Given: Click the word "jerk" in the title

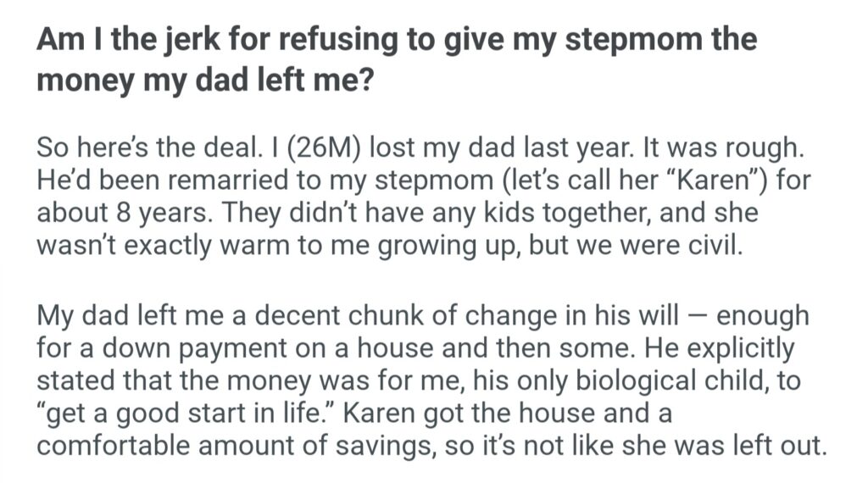Looking at the screenshot, I should tap(198, 41).
